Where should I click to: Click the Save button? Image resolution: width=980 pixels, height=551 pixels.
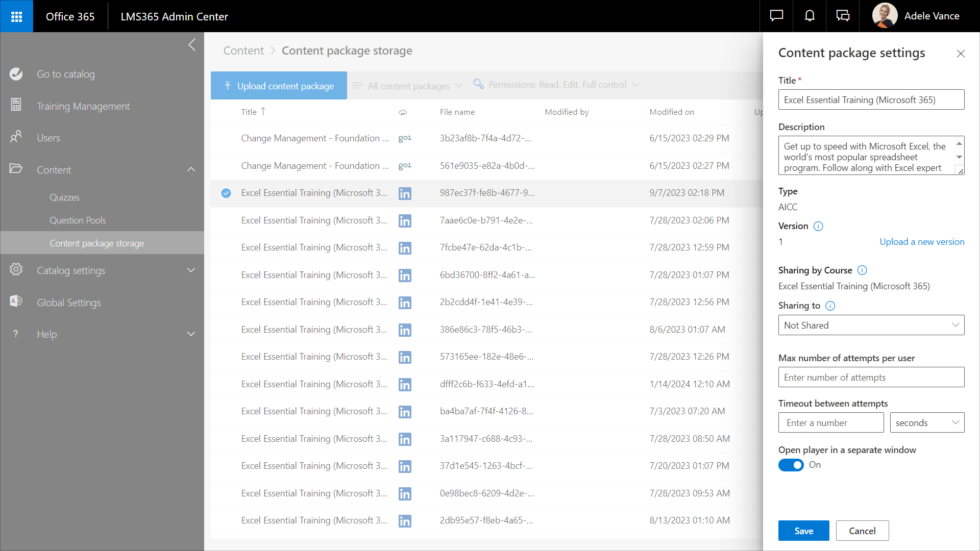(x=803, y=531)
